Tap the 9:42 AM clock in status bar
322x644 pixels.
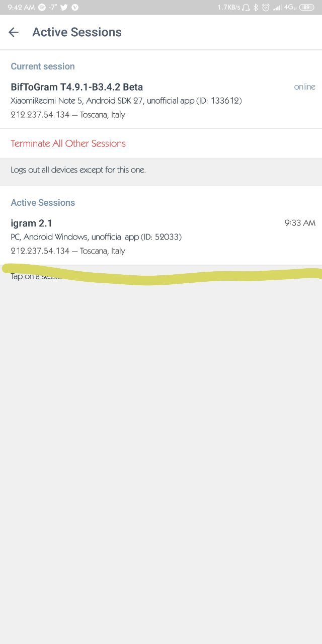click(x=21, y=7)
